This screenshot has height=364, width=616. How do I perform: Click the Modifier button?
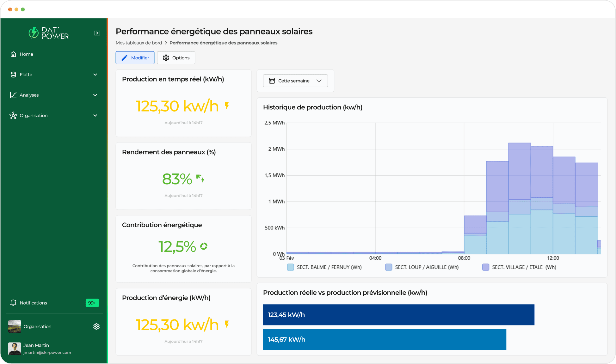coord(135,58)
